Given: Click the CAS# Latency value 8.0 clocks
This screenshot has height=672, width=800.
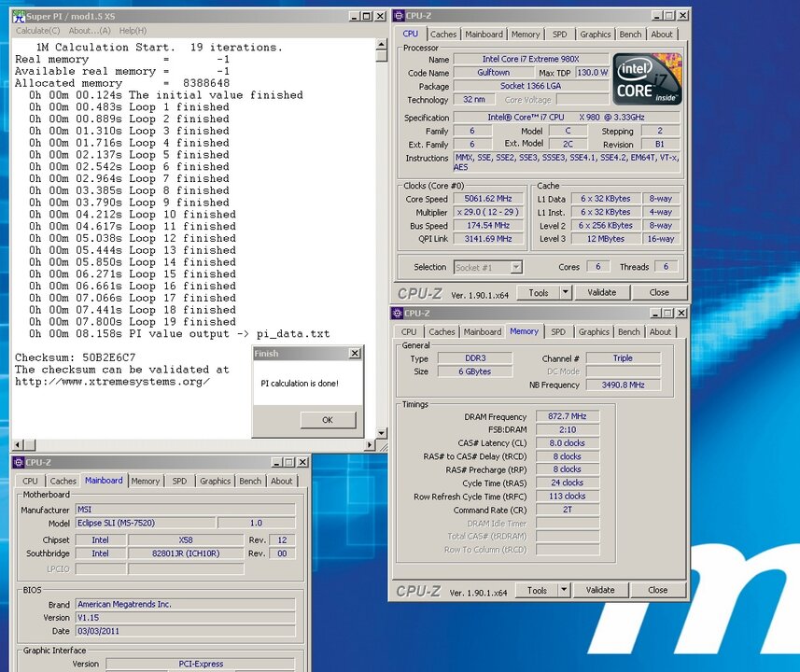Looking at the screenshot, I should 568,443.
